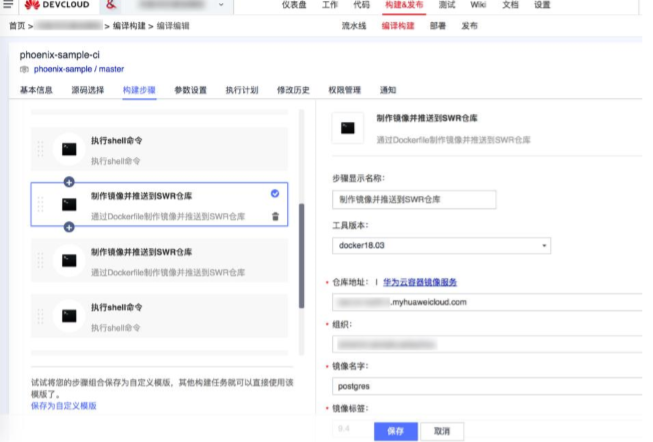The width and height of the screenshot is (653, 442).
Task: Go to the 部署 submenu
Action: pyautogui.click(x=438, y=26)
